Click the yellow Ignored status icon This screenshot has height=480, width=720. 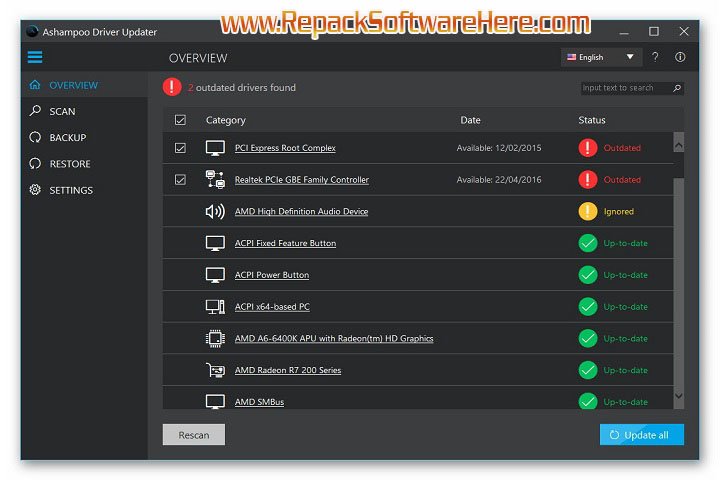tap(588, 211)
